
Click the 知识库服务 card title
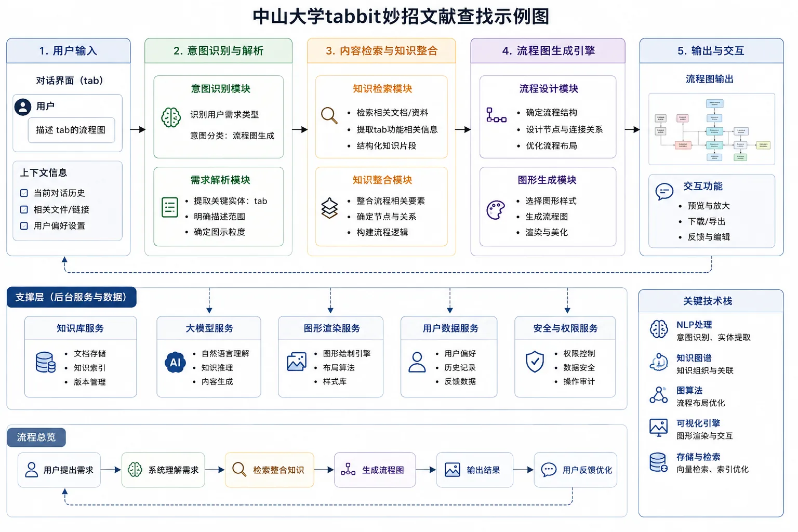tap(81, 328)
